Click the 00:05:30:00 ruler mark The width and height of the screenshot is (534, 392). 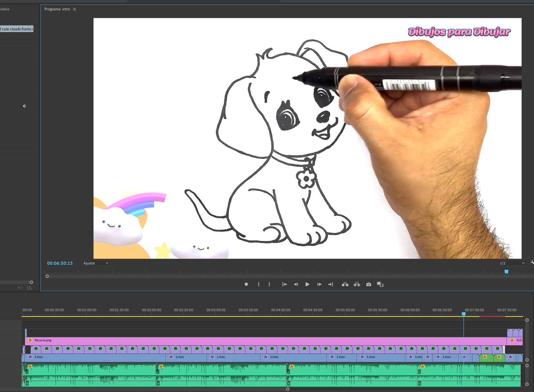(377, 310)
